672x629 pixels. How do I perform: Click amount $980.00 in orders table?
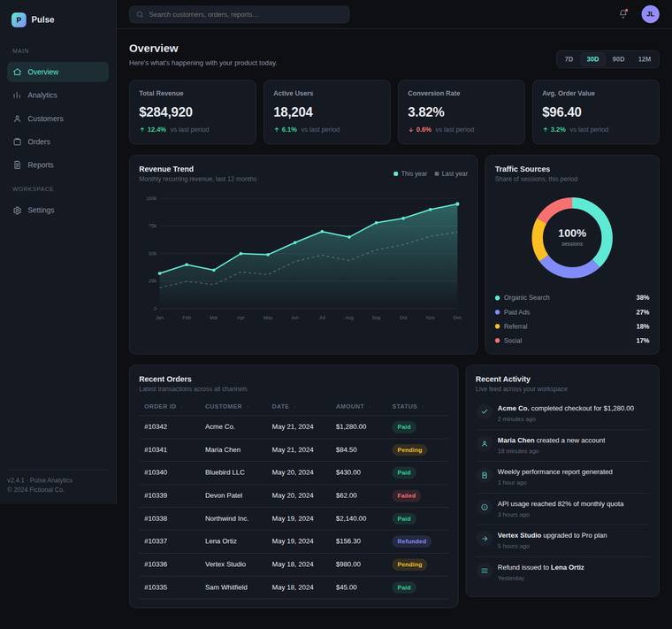tap(348, 564)
